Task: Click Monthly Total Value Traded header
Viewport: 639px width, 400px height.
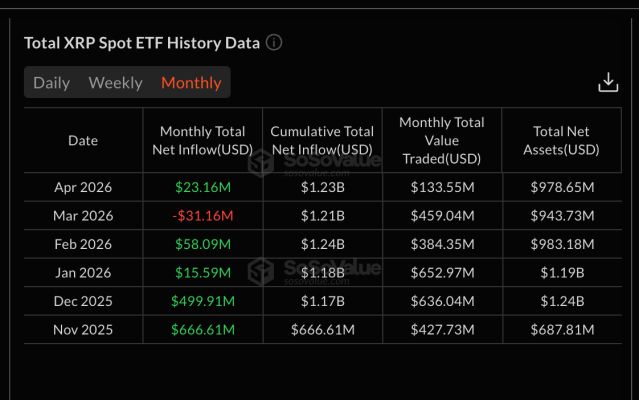Action: [x=441, y=141]
